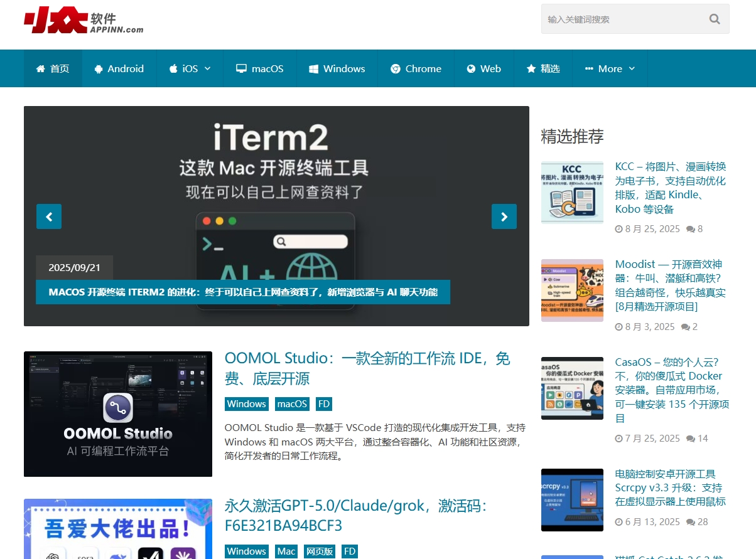
Task: Open the Scrcpy v3.3 sidebar article
Action: [x=670, y=487]
